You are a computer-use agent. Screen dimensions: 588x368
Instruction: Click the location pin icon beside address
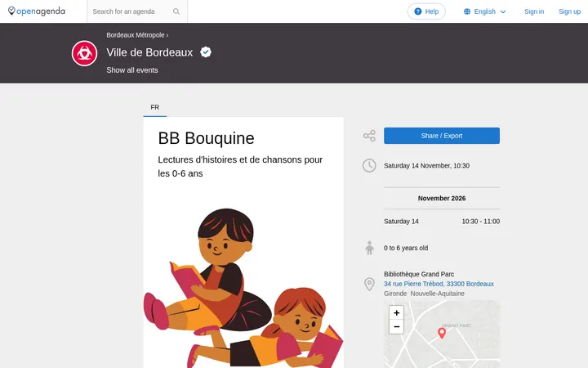369,284
